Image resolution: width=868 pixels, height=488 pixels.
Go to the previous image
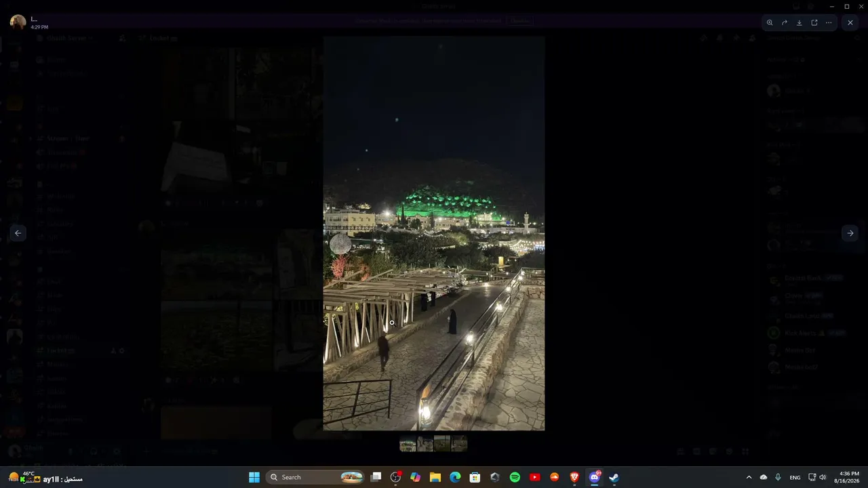(x=18, y=233)
